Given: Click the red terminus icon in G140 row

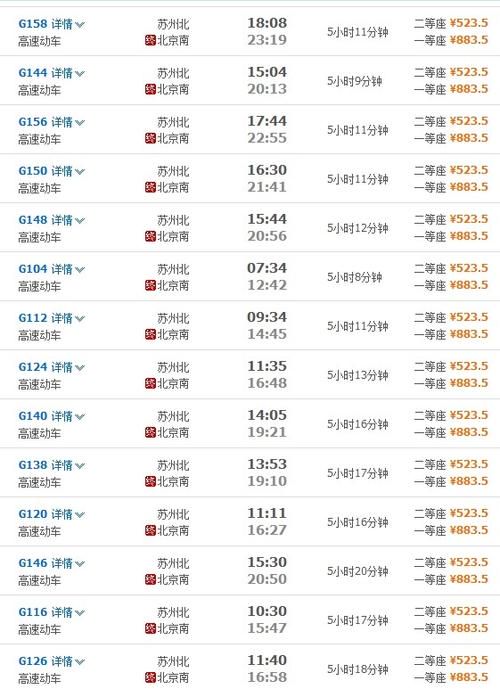Looking at the screenshot, I should point(150,433).
